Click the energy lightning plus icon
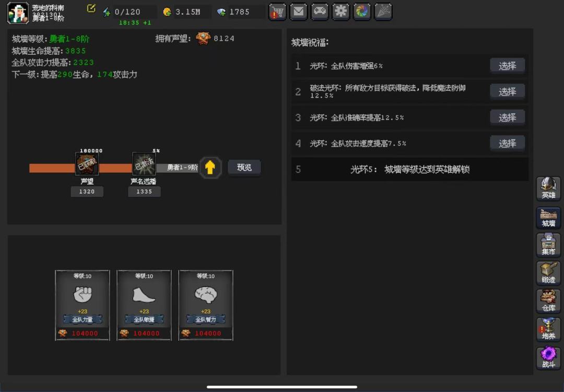This screenshot has width=564, height=392. pos(107,12)
